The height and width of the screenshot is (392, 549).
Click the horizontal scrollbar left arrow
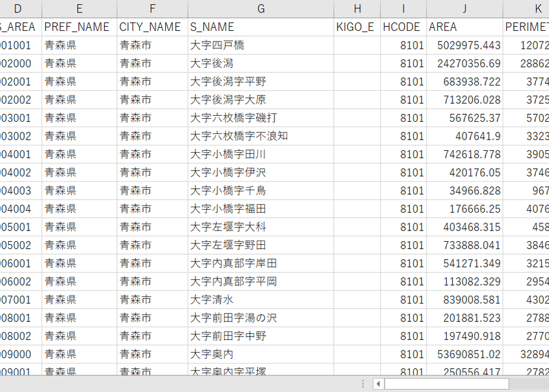(x=378, y=384)
